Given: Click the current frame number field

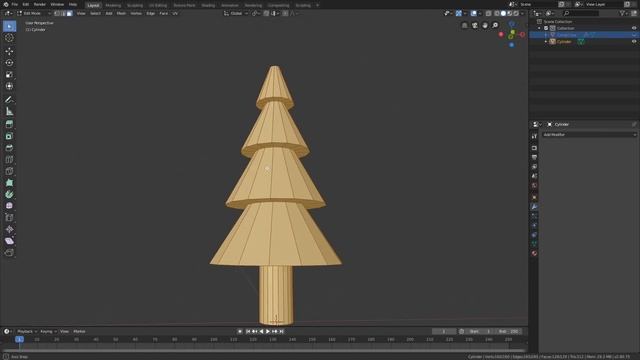Looking at the screenshot, I should [x=444, y=331].
